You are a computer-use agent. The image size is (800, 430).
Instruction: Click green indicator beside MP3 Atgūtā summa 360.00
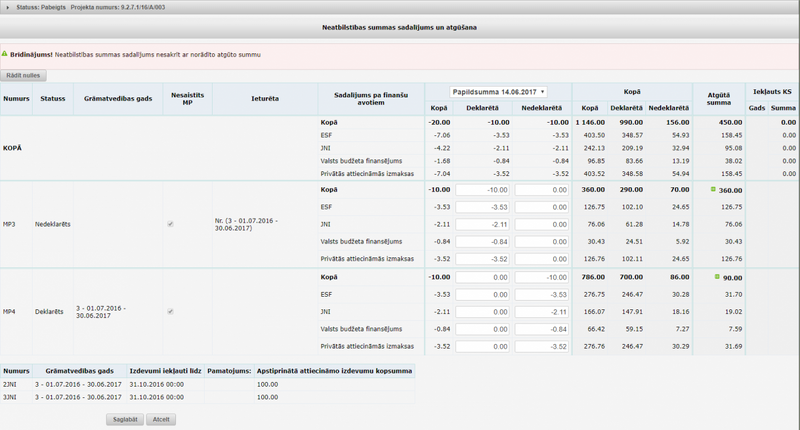point(714,190)
